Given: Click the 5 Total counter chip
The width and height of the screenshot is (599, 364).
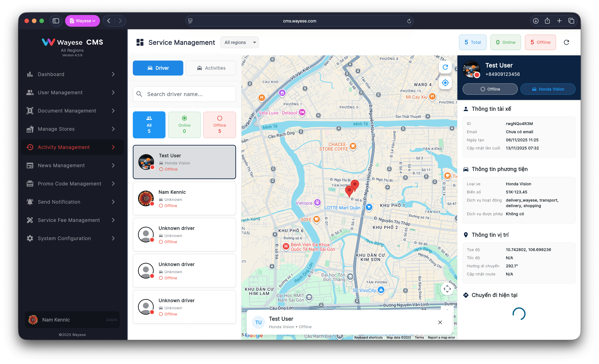Looking at the screenshot, I should (473, 42).
